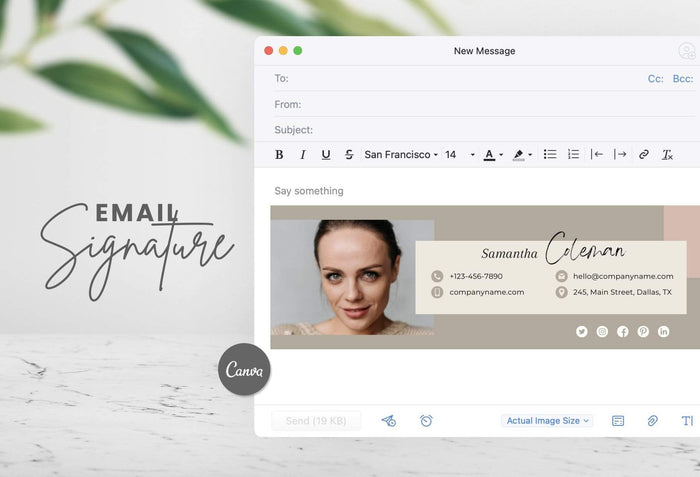The width and height of the screenshot is (700, 477).
Task: Click the 245, Main Street, Dallas, TX address
Action: [x=622, y=292]
